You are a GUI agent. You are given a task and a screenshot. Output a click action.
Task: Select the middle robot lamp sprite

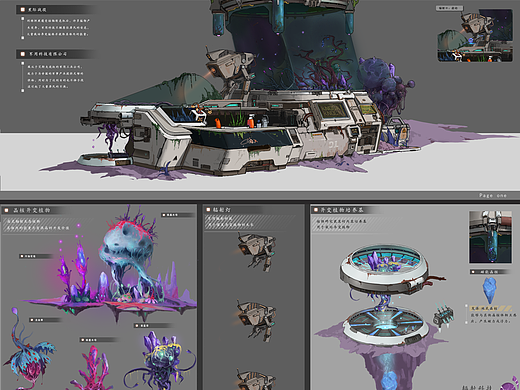coord(256,321)
